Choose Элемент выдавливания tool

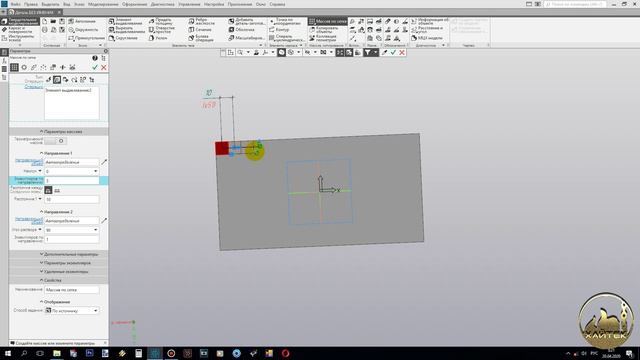click(127, 21)
